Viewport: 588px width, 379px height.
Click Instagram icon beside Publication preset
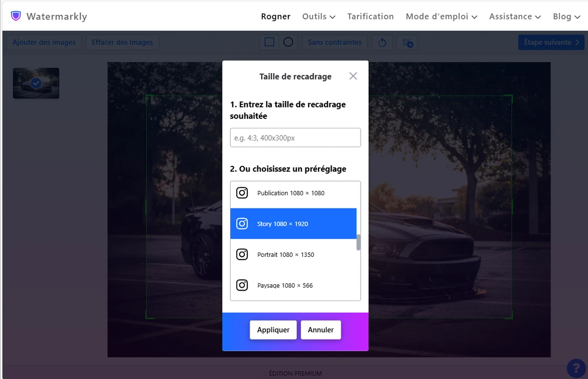(x=242, y=193)
